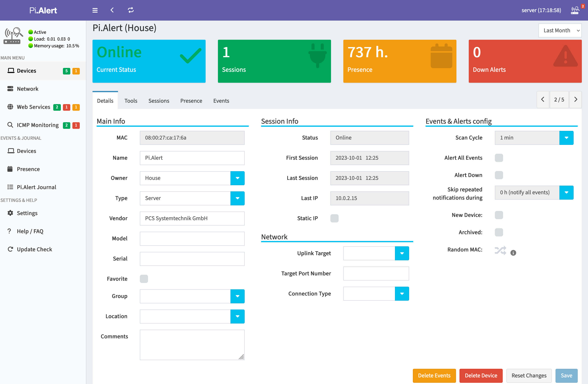Click the hamburger menu toggle icon
The height and width of the screenshot is (384, 588).
click(x=95, y=10)
